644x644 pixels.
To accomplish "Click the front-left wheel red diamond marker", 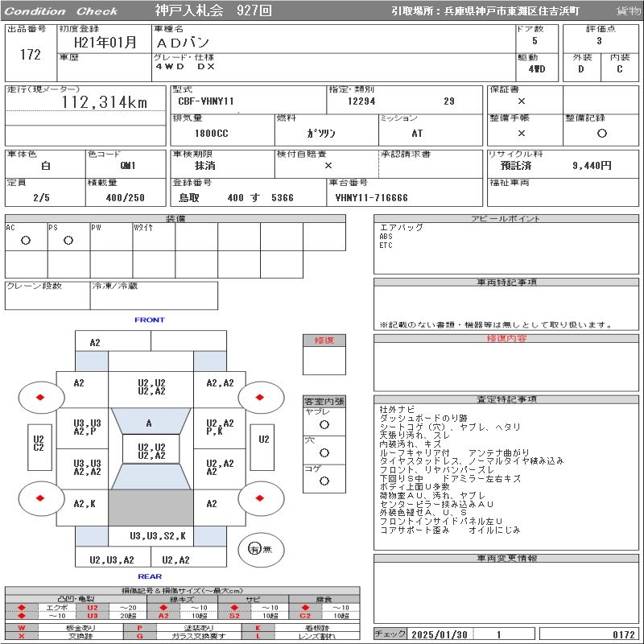I will (40, 397).
